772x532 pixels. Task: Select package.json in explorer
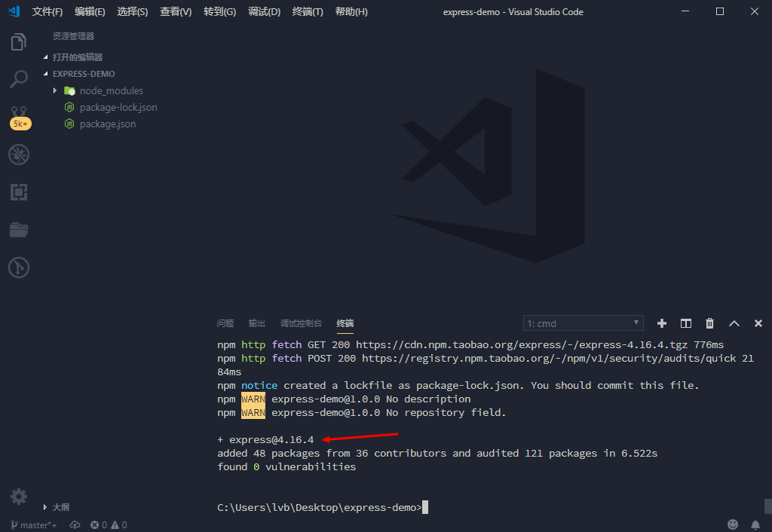pyautogui.click(x=108, y=124)
